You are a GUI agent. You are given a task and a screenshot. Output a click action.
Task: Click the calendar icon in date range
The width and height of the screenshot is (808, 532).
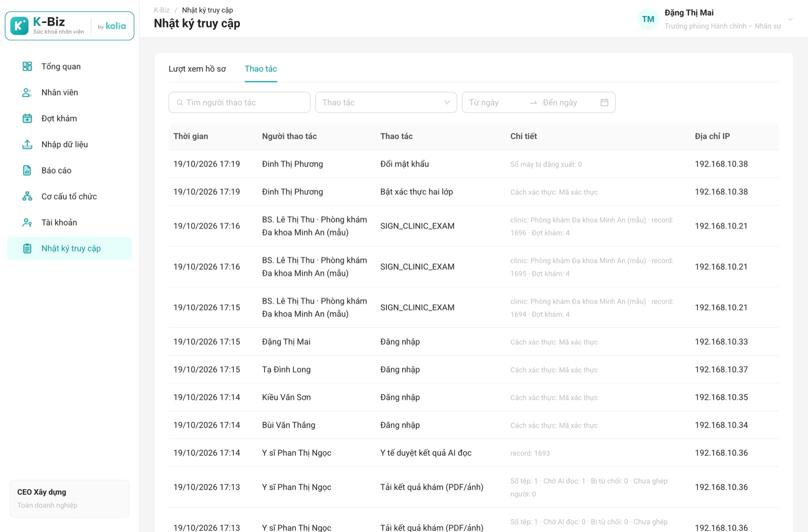coord(604,102)
